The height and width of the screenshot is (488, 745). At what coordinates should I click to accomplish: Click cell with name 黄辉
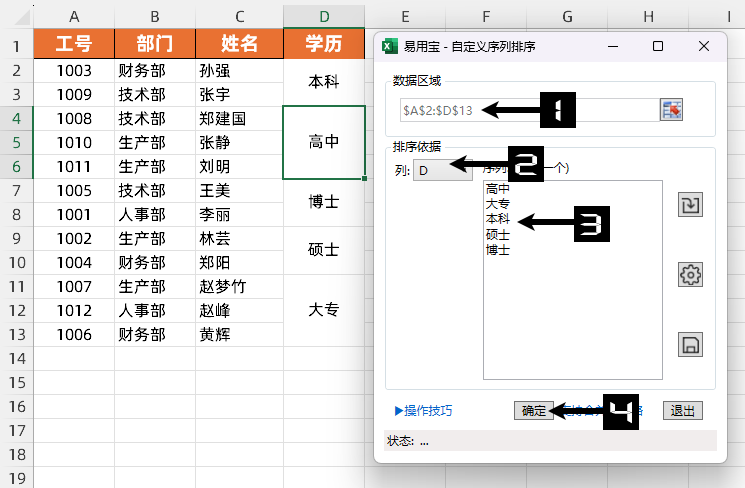pyautogui.click(x=239, y=335)
